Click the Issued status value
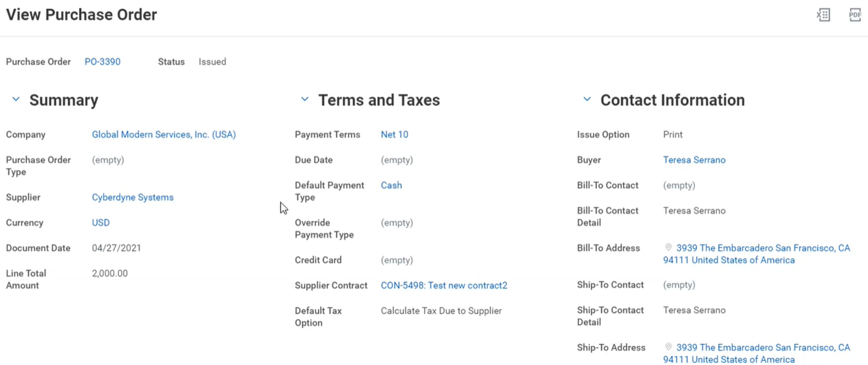868x365 pixels. point(212,62)
